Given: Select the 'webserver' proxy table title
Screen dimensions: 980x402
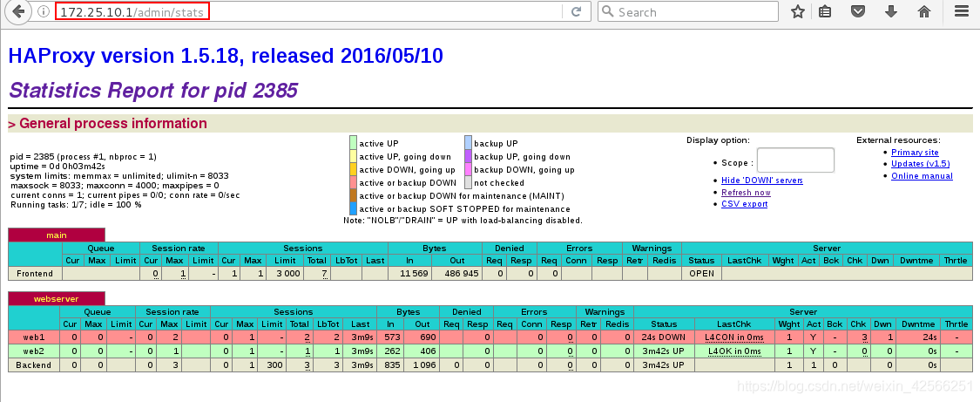Looking at the screenshot, I should [57, 299].
